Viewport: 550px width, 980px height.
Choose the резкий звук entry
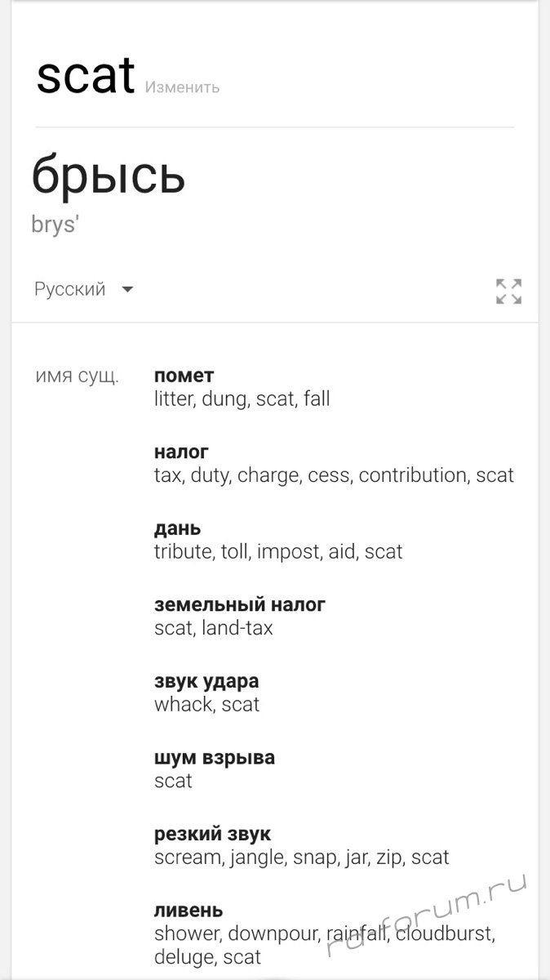coord(212,834)
